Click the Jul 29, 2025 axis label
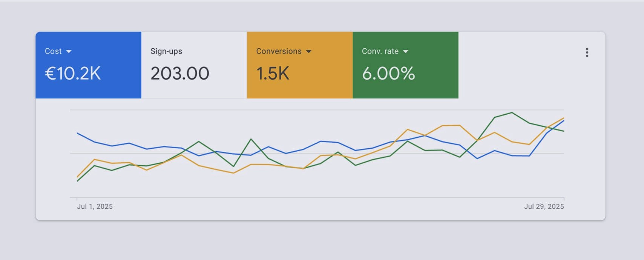The image size is (644, 260). 544,206
